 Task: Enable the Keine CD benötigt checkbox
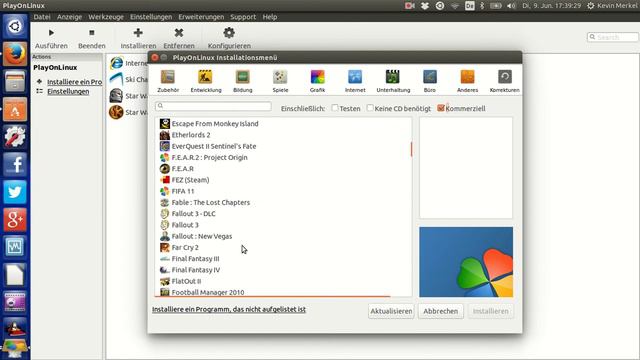pos(370,108)
